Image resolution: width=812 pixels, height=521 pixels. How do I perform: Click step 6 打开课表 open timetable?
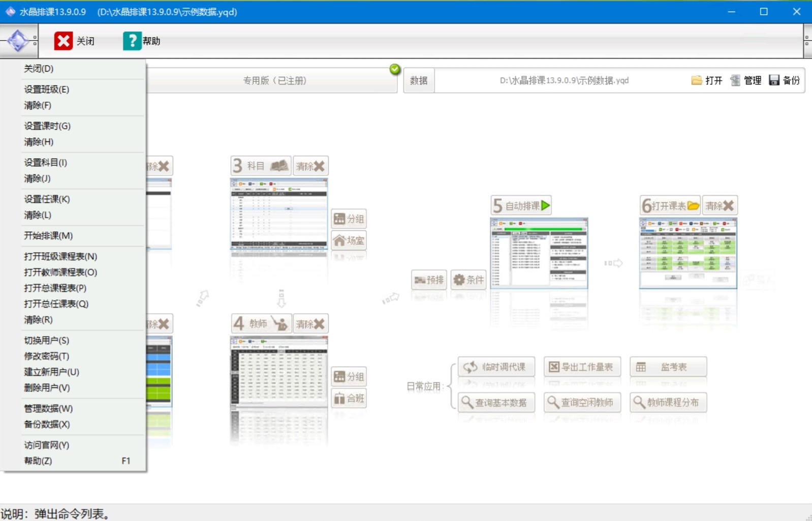[x=670, y=205]
